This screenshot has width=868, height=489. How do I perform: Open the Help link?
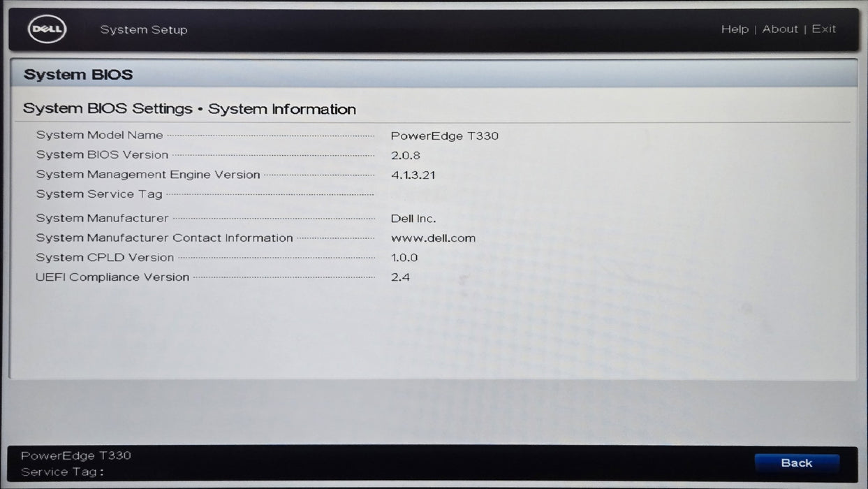pos(735,29)
